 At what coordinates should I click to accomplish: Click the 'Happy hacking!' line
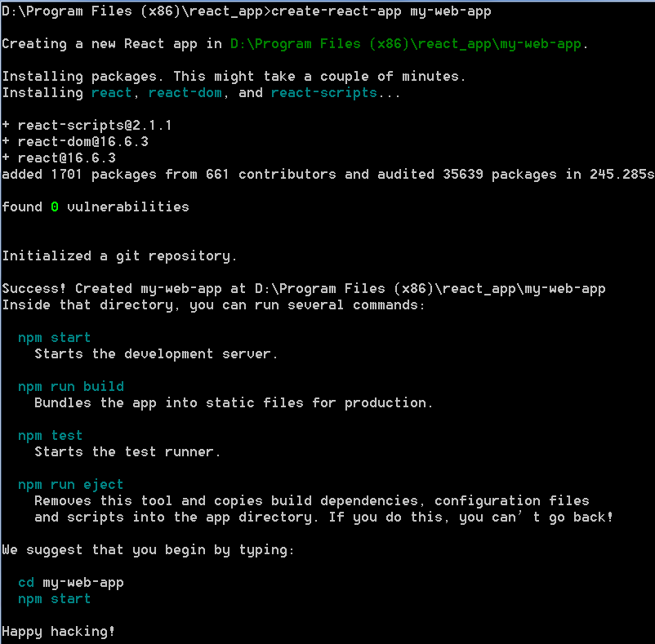[x=59, y=632]
